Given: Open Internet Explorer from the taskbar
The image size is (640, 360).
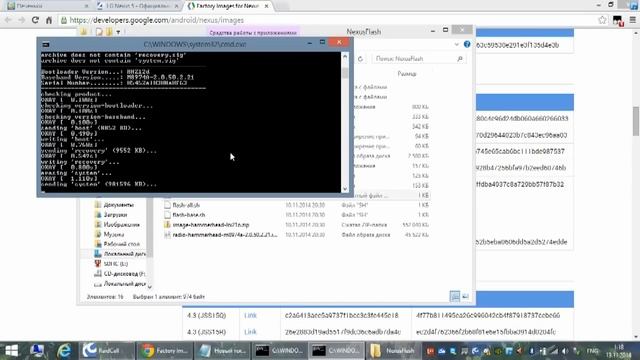Looking at the screenshot, I should pos(64,351).
